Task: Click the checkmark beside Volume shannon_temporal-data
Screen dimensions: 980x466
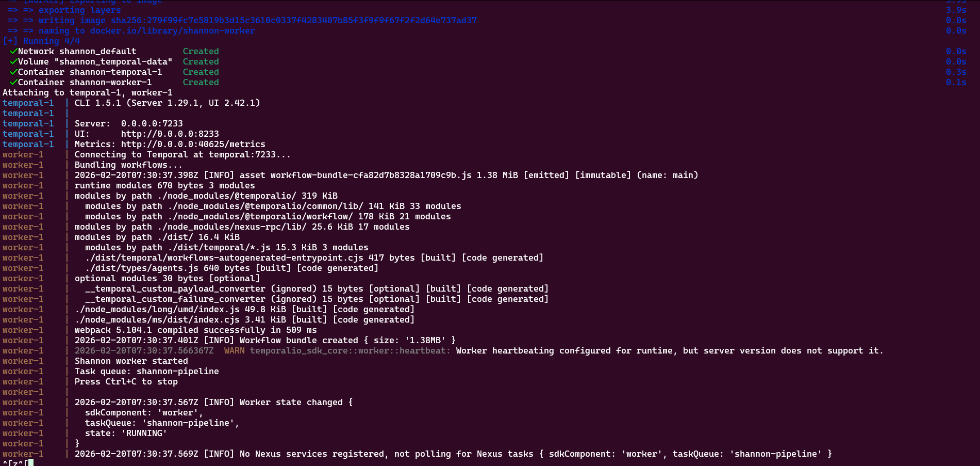Action: 13,61
